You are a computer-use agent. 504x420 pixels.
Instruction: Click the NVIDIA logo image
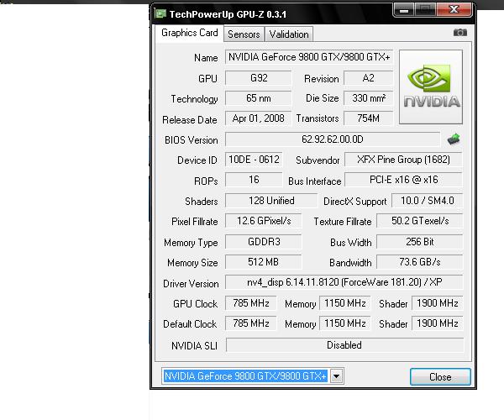[x=431, y=87]
